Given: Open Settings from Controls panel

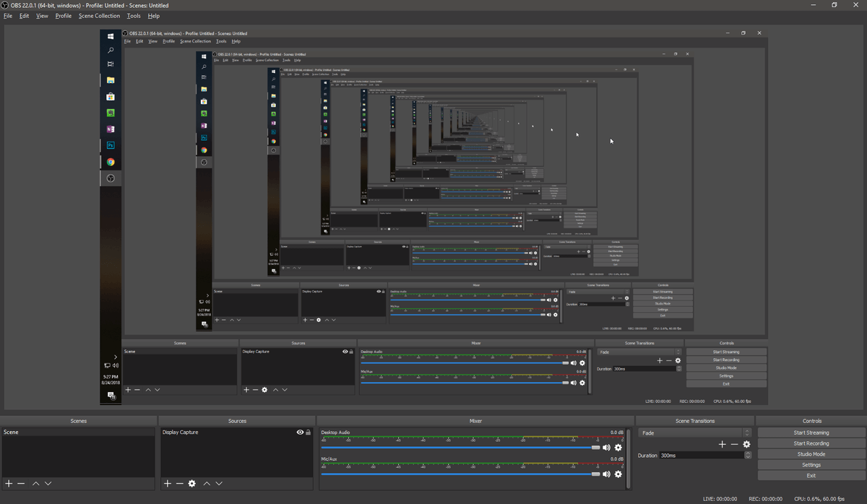Looking at the screenshot, I should pos(811,465).
